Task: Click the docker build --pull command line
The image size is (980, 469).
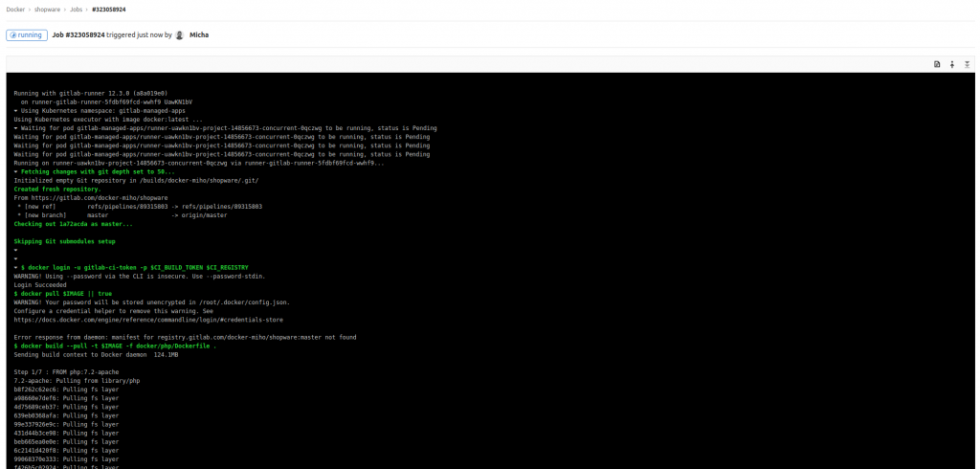Action: [x=115, y=346]
